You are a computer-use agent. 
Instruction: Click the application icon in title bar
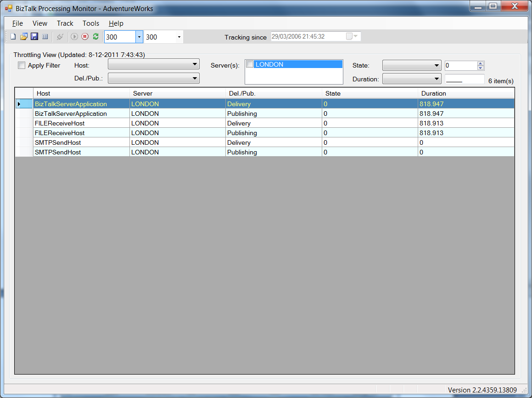8,8
